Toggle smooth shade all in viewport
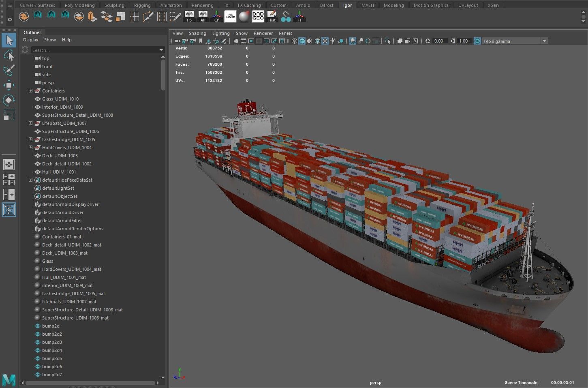The height and width of the screenshot is (388, 588). coord(302,41)
